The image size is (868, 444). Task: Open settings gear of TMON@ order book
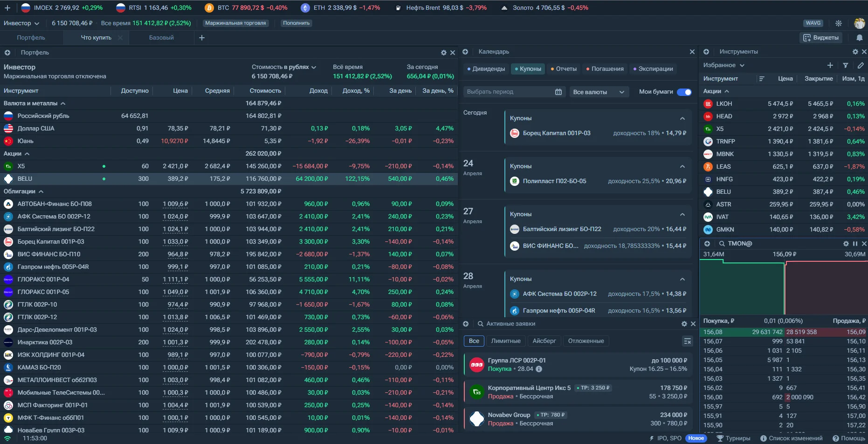846,244
